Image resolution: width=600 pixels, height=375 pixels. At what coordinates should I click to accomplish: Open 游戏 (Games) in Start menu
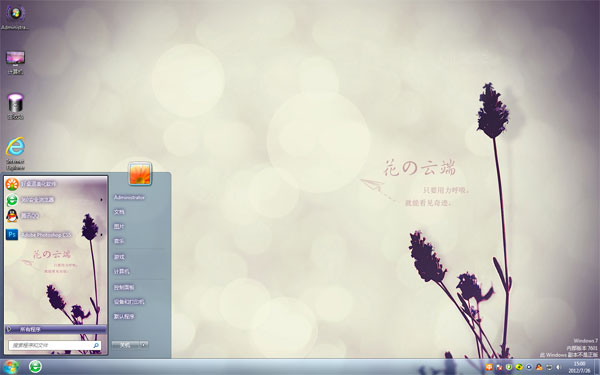(x=119, y=257)
